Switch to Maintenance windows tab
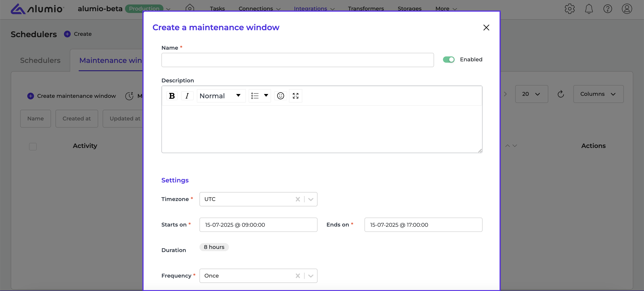This screenshot has height=291, width=644. point(110,60)
